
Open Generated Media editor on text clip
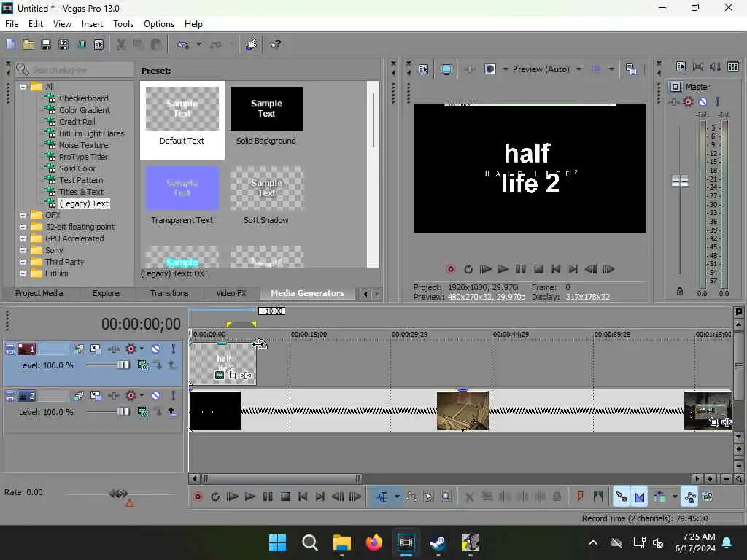(219, 376)
